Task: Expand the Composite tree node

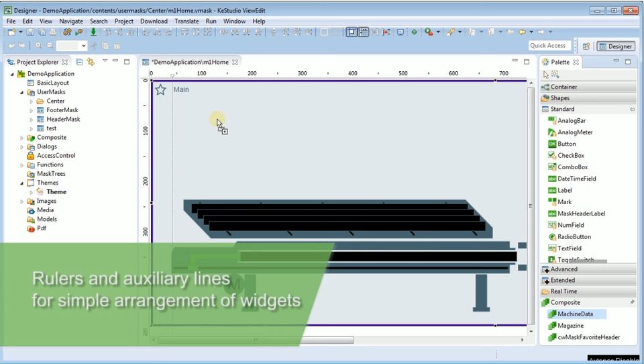Action: 21,138
